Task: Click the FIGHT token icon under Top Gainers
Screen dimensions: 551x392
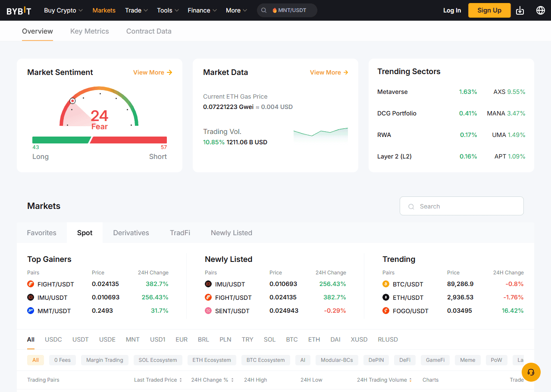Action: pos(29,284)
